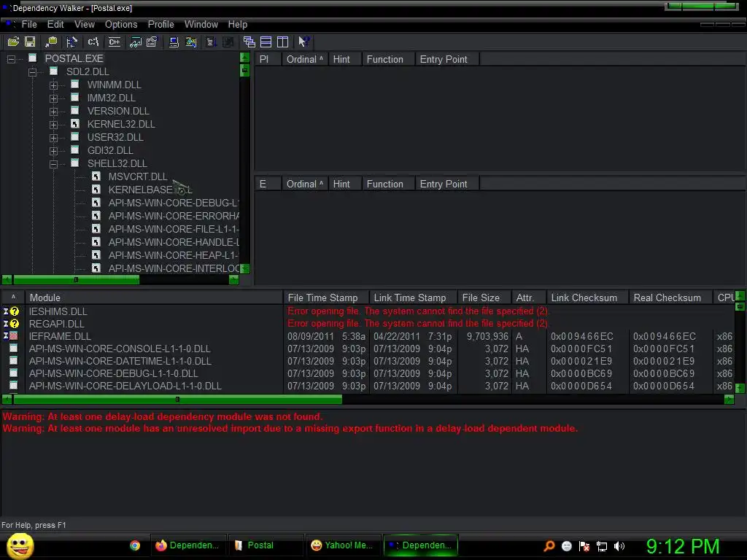
Task: Toggle the Full Paths (c:\) icon
Action: coord(93,42)
